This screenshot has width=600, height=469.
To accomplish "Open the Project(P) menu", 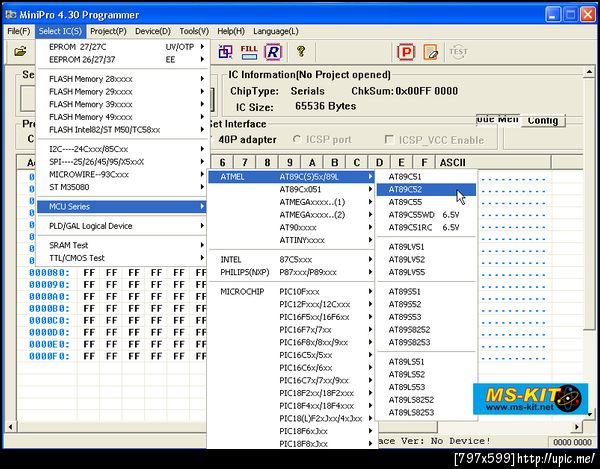I will 108,31.
